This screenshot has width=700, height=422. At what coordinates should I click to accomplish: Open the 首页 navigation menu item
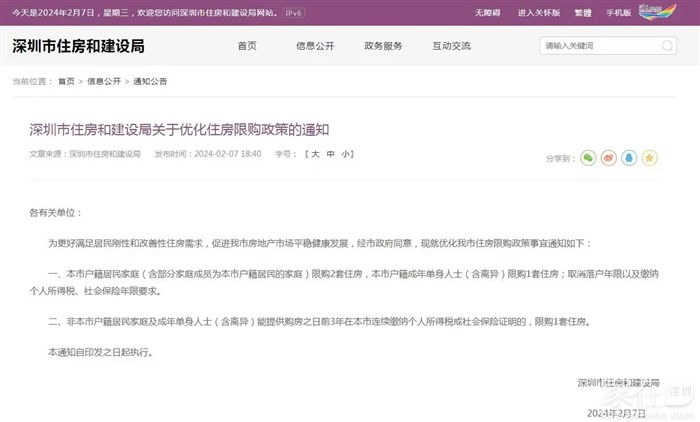click(247, 46)
